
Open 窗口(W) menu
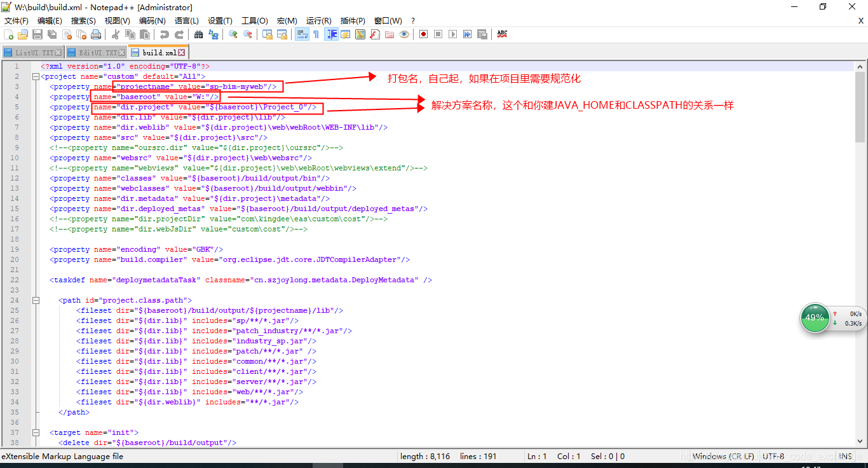click(x=388, y=21)
